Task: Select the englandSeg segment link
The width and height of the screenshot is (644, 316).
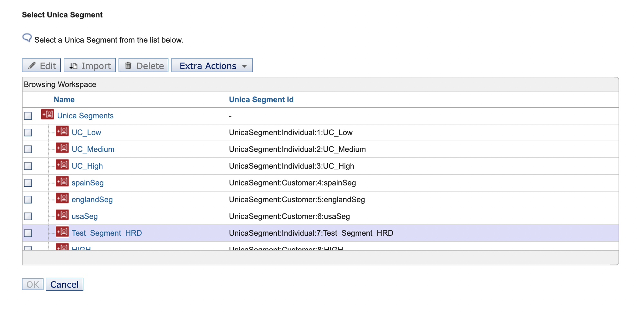Action: [x=92, y=199]
